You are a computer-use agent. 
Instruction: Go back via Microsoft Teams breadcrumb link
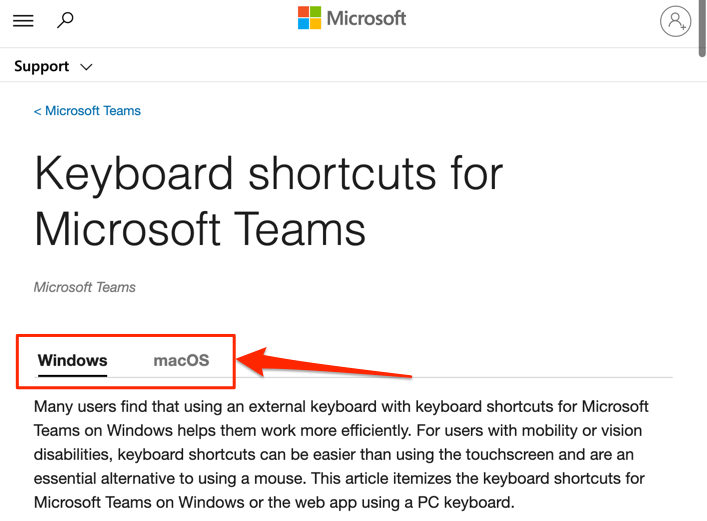[88, 111]
